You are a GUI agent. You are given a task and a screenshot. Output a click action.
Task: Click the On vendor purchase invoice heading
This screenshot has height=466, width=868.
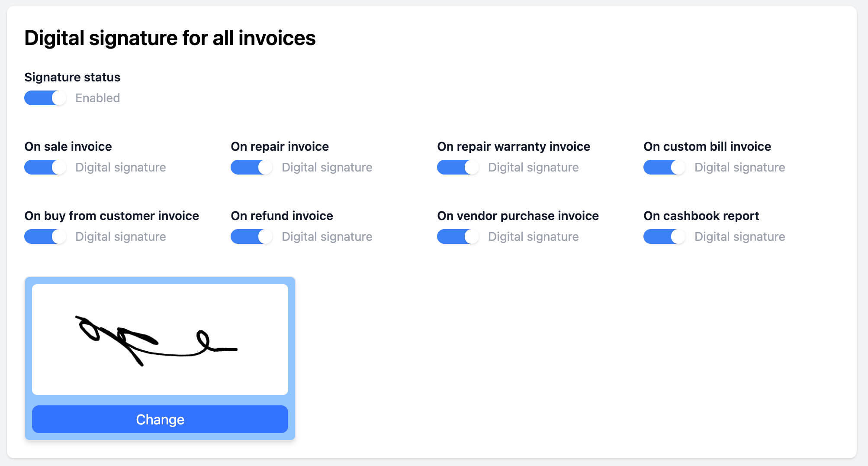tap(518, 216)
